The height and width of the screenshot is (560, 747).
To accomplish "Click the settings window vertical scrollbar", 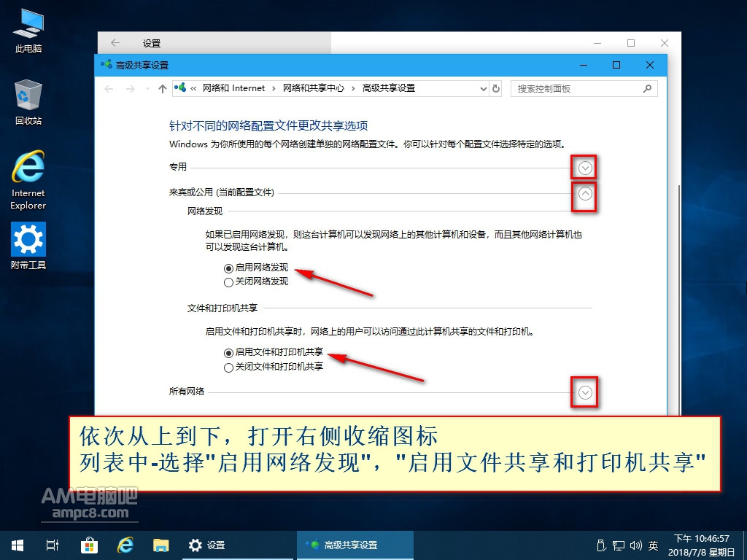I will click(x=679, y=300).
